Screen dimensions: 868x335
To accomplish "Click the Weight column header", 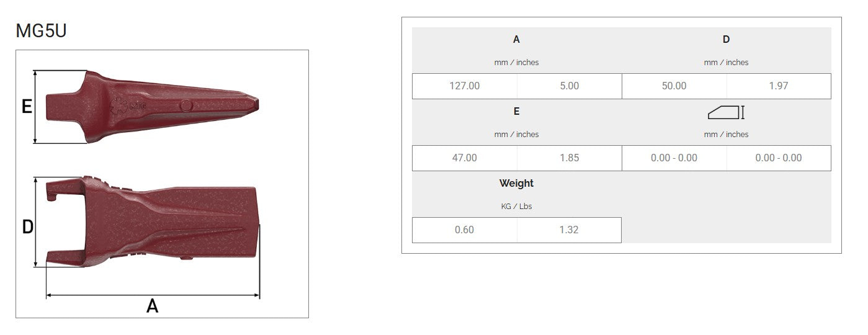I will tap(516, 184).
